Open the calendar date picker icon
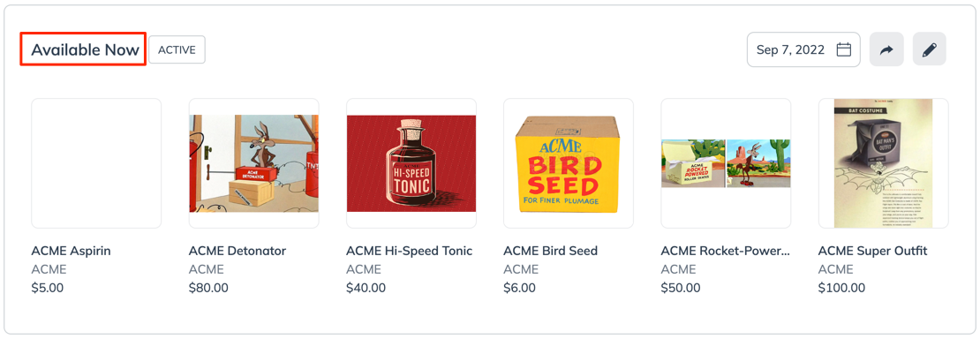 (x=844, y=49)
